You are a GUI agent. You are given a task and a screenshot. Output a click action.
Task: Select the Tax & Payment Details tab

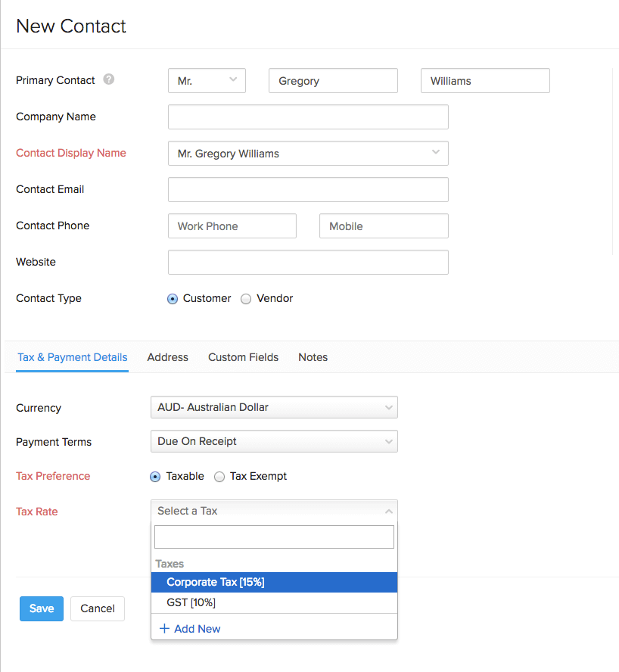72,356
